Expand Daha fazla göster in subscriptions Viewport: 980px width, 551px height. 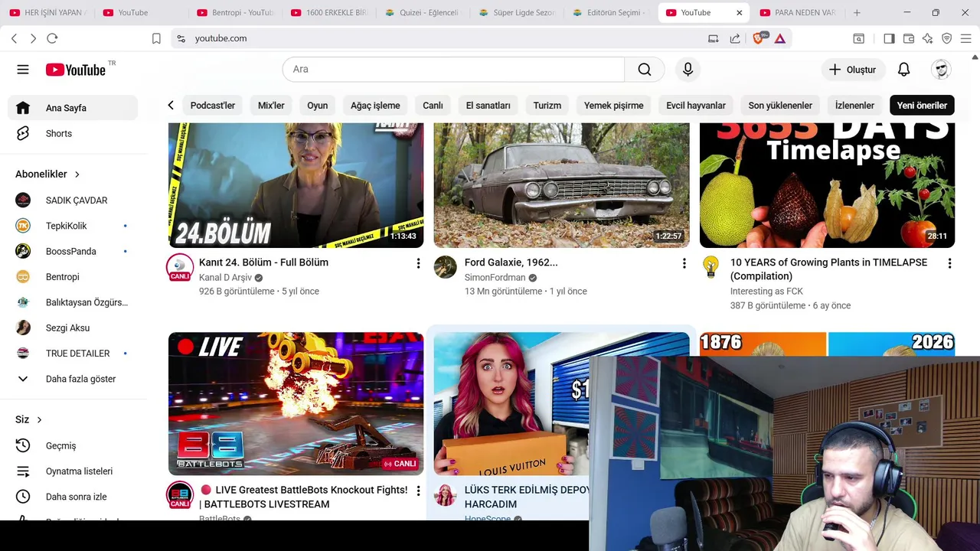pyautogui.click(x=73, y=379)
